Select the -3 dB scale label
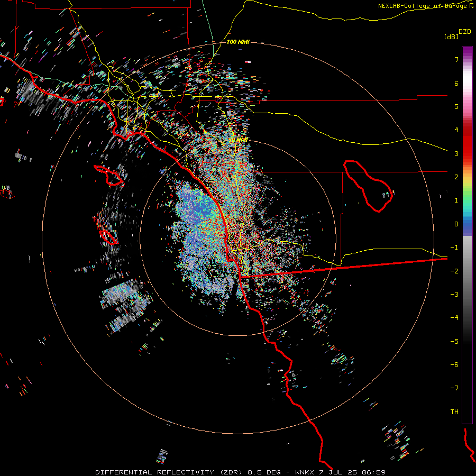 point(454,294)
